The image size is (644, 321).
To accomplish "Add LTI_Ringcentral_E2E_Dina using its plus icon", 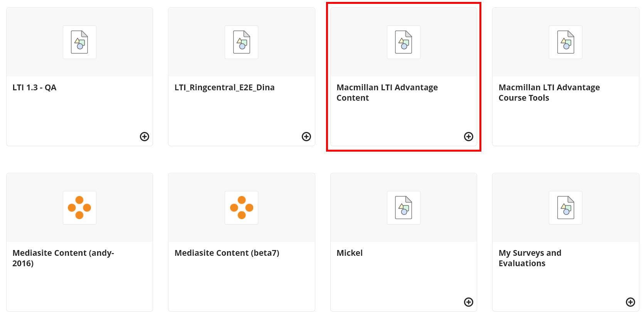I will [306, 137].
